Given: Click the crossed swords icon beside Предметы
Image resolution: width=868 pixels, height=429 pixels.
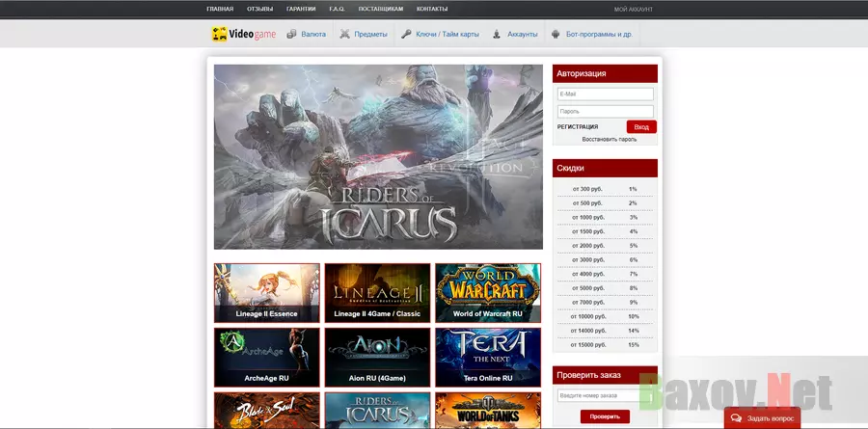Looking at the screenshot, I should pos(345,35).
